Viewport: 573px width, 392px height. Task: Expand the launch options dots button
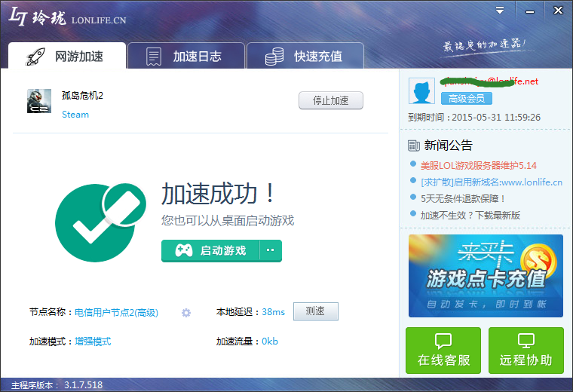(271, 250)
